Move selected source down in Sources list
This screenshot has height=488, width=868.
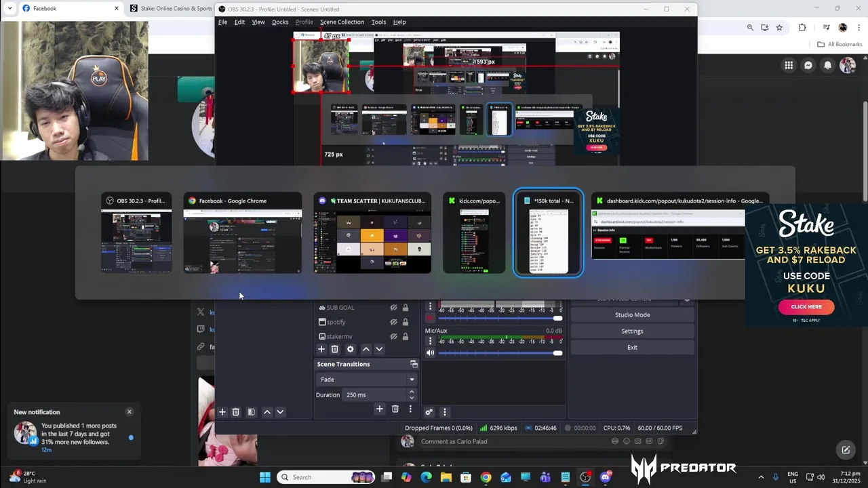(x=379, y=349)
